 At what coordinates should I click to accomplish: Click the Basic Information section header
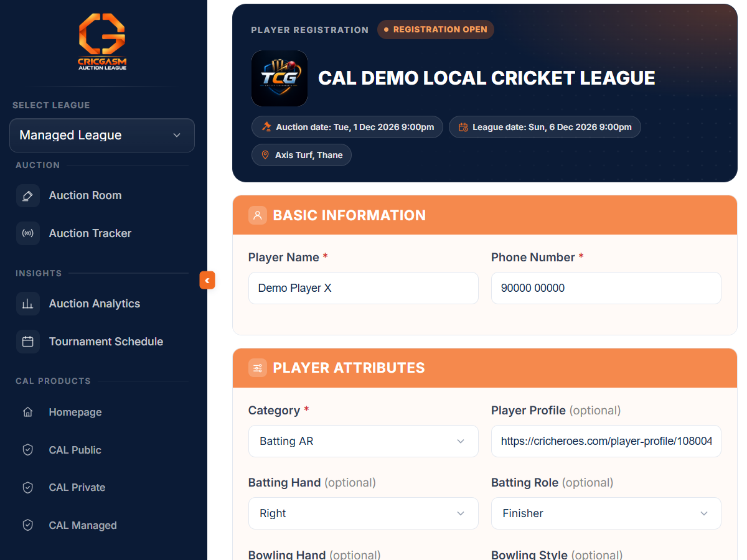point(485,215)
